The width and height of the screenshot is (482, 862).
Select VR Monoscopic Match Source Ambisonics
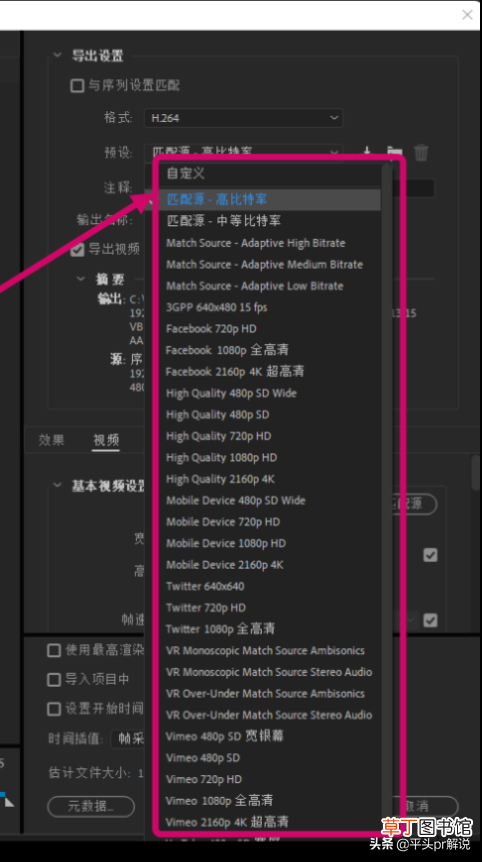point(264,650)
